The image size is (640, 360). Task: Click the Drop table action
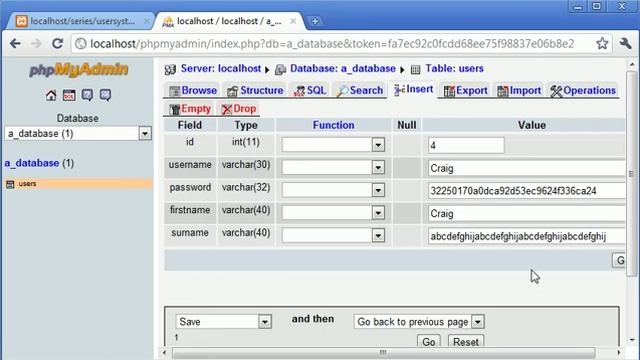(x=239, y=109)
